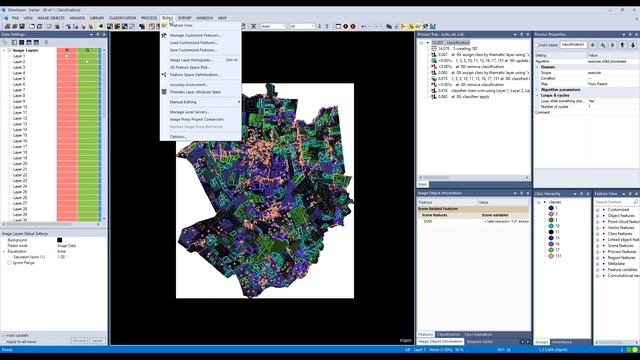Open the map selector dropdown in toolbar
This screenshot has width=640, height=360.
[x=273, y=27]
